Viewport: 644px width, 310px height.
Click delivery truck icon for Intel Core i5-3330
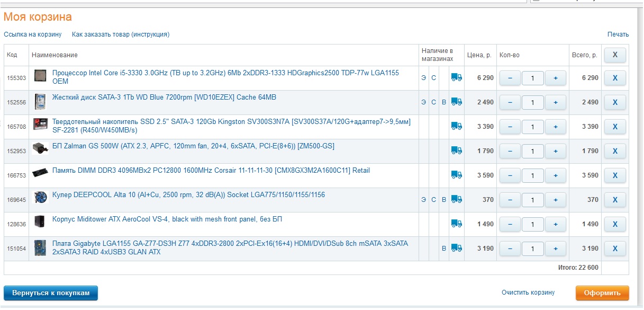tap(456, 77)
